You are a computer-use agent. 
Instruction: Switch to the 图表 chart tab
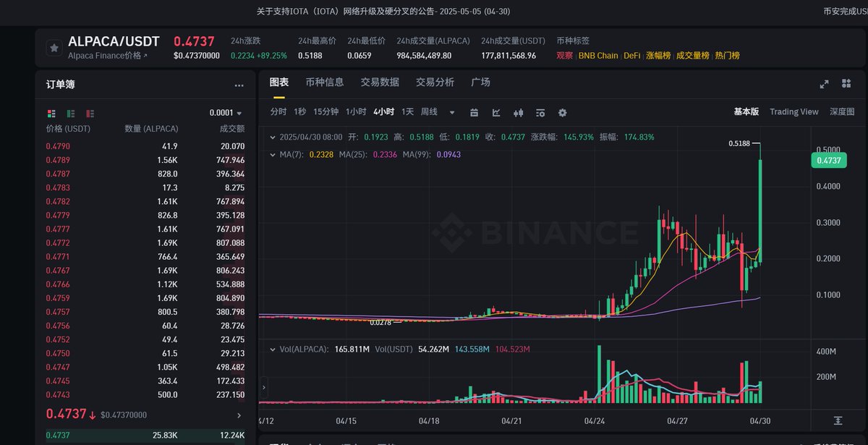pyautogui.click(x=279, y=82)
